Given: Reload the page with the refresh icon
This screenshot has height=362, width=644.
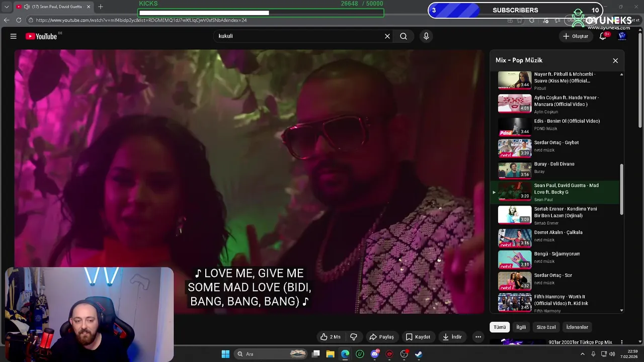Looking at the screenshot, I should pos(19,20).
